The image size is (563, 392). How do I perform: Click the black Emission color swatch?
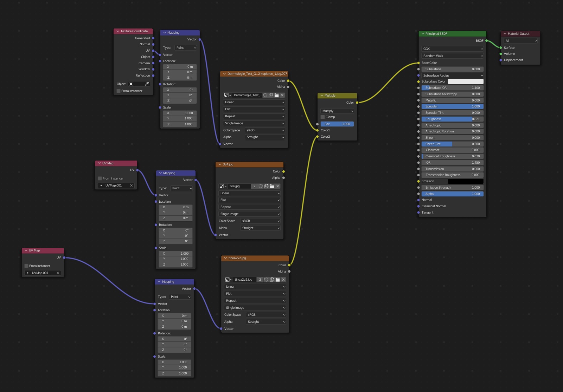tap(466, 181)
